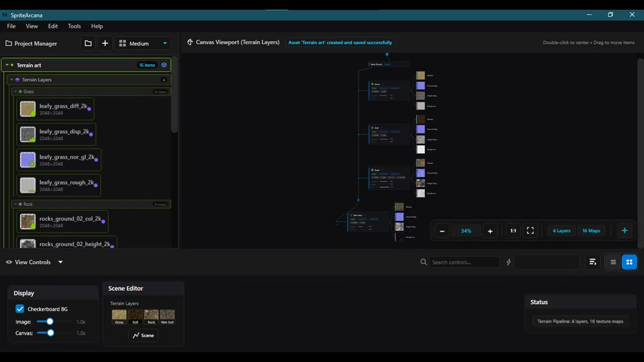The width and height of the screenshot is (644, 362).
Task: Click the 4 Layers button
Action: pyautogui.click(x=561, y=231)
